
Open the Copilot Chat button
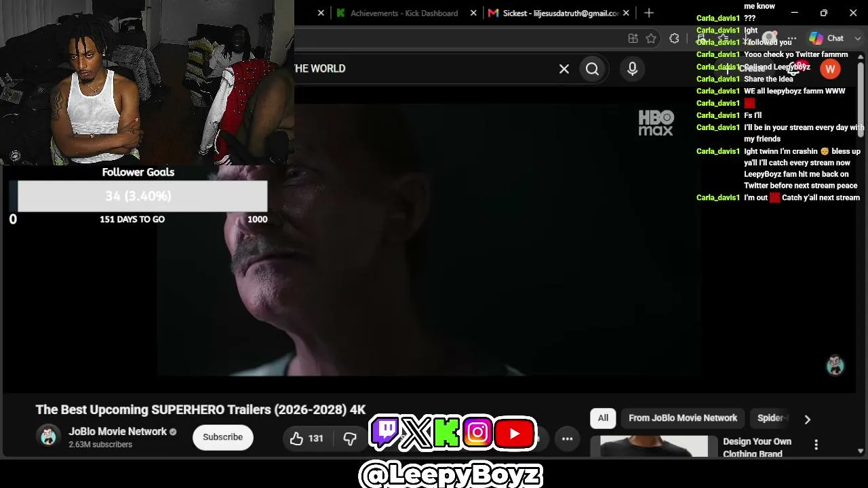pos(827,39)
